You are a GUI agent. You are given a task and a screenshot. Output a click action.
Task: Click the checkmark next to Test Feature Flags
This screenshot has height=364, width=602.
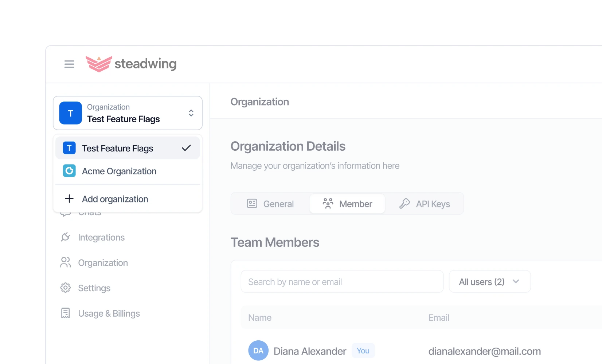(x=186, y=148)
